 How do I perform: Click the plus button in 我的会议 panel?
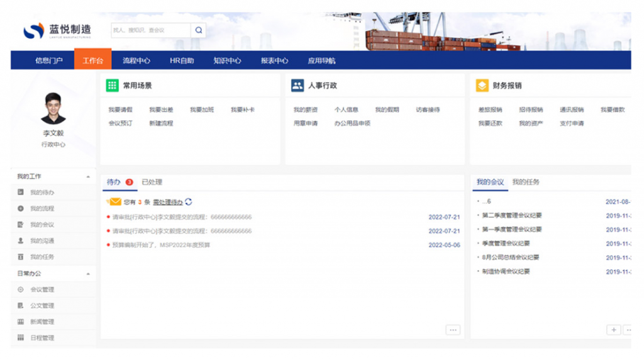(613, 330)
